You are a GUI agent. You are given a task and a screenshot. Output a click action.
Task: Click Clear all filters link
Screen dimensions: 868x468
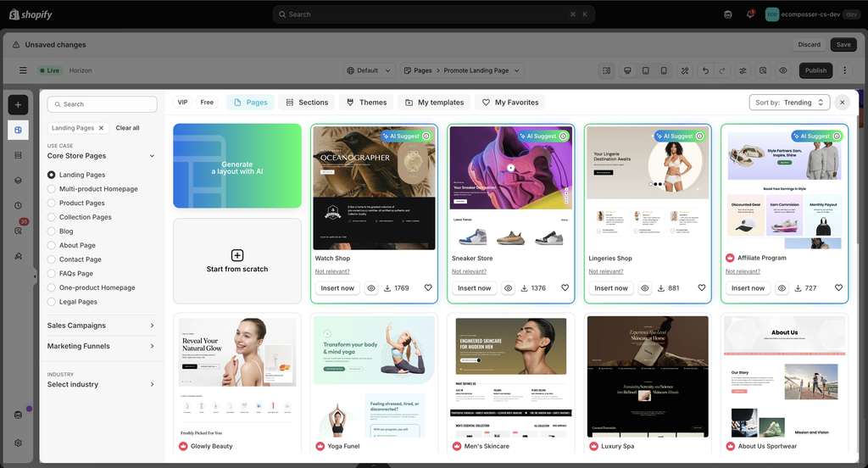[127, 128]
